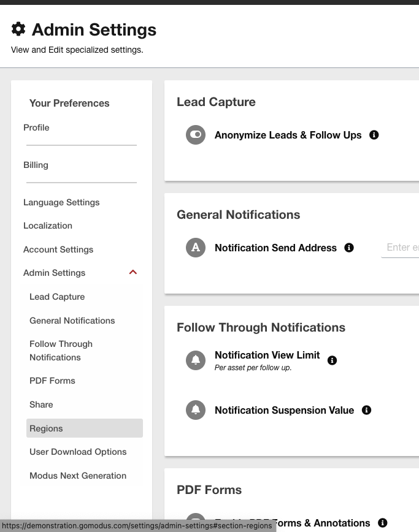
Task: Open Modus Next Generation section
Action: pos(78,476)
